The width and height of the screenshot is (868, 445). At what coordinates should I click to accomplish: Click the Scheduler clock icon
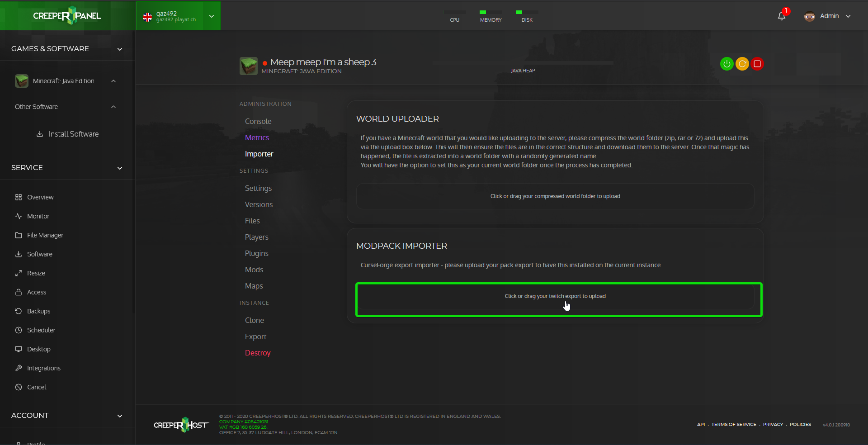[19, 330]
